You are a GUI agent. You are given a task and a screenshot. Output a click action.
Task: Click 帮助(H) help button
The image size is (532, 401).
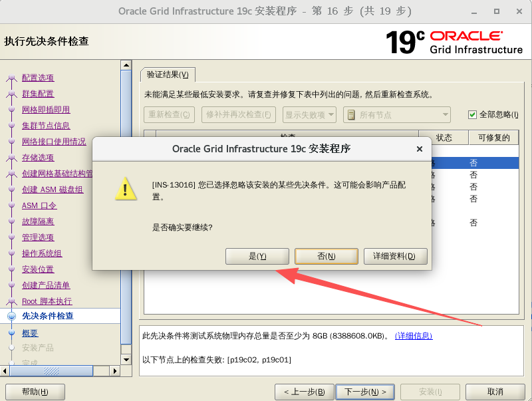point(35,392)
